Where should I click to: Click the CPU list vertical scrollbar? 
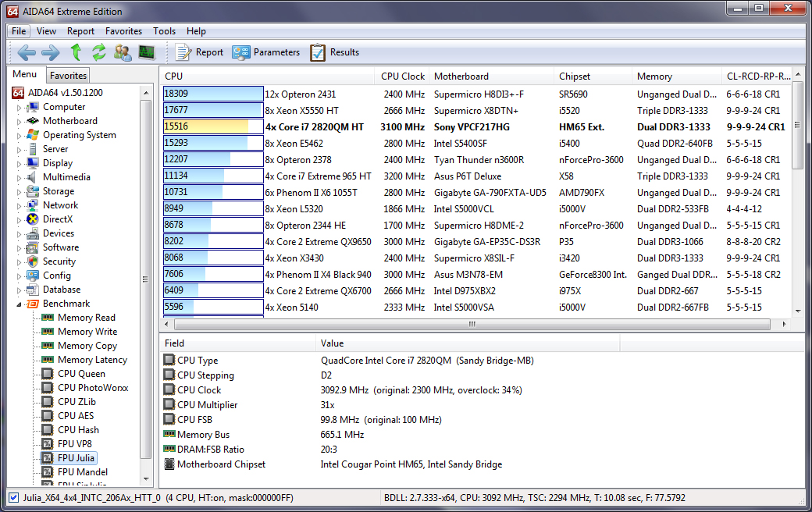pos(796,125)
